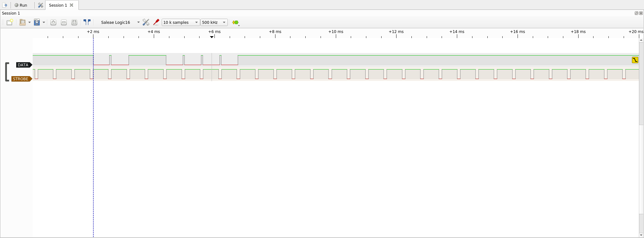Expand the open file dropdown arrow

pyautogui.click(x=30, y=22)
